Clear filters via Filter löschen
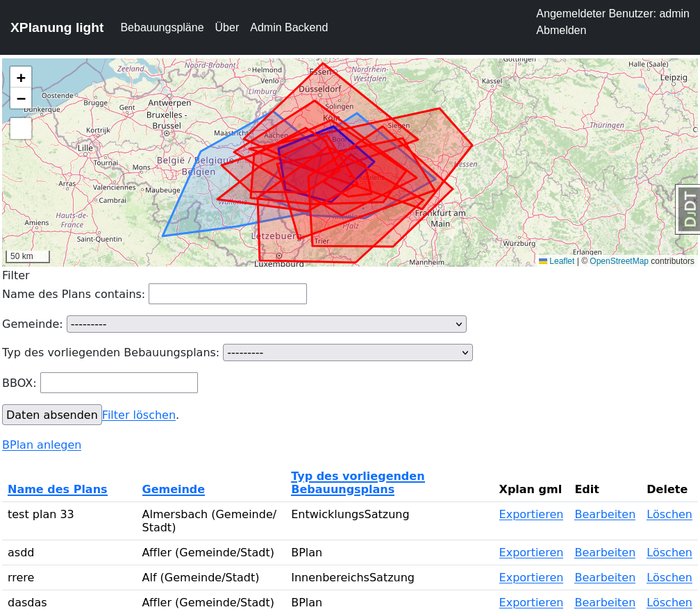This screenshot has width=700, height=614. click(x=139, y=415)
